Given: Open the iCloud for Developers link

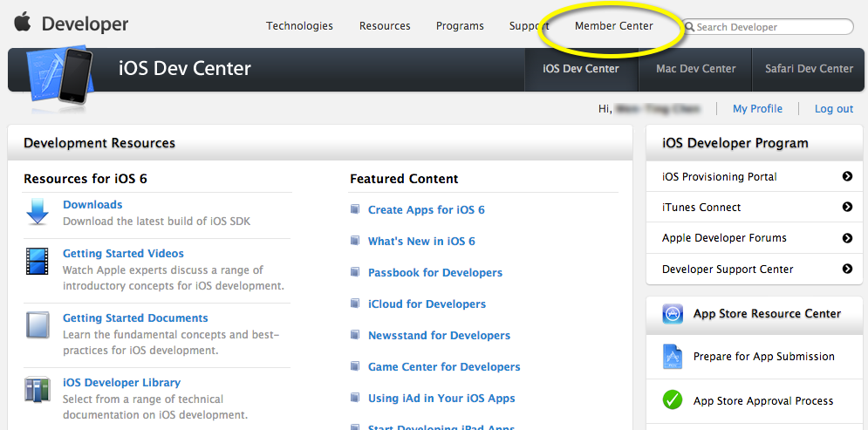Looking at the screenshot, I should pyautogui.click(x=427, y=304).
